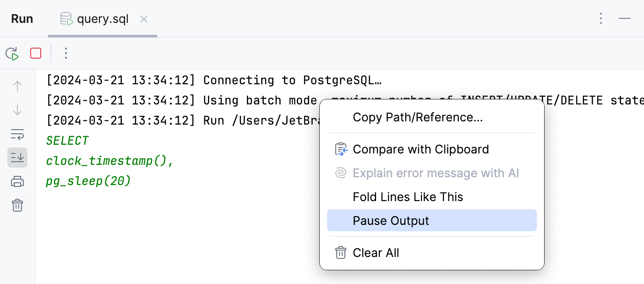Select Clear All from the context menu
Viewport: 644px width, 284px height.
(x=376, y=252)
